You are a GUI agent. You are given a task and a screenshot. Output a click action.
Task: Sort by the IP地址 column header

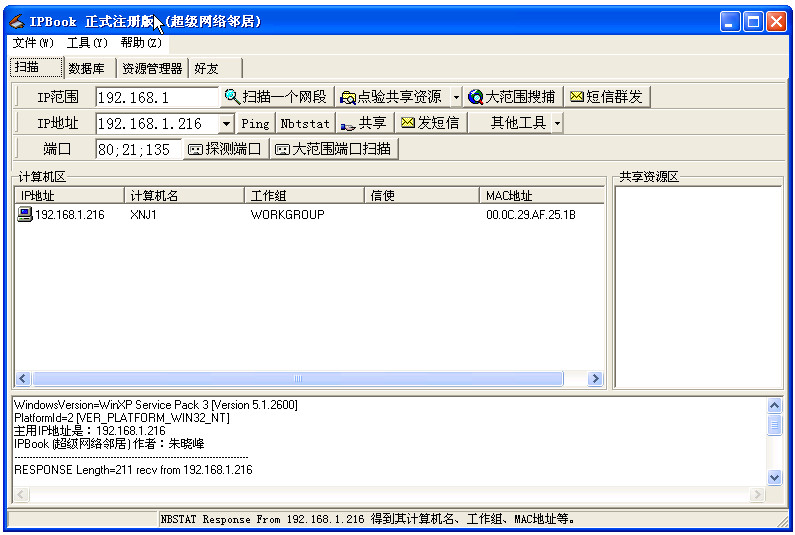click(69, 195)
